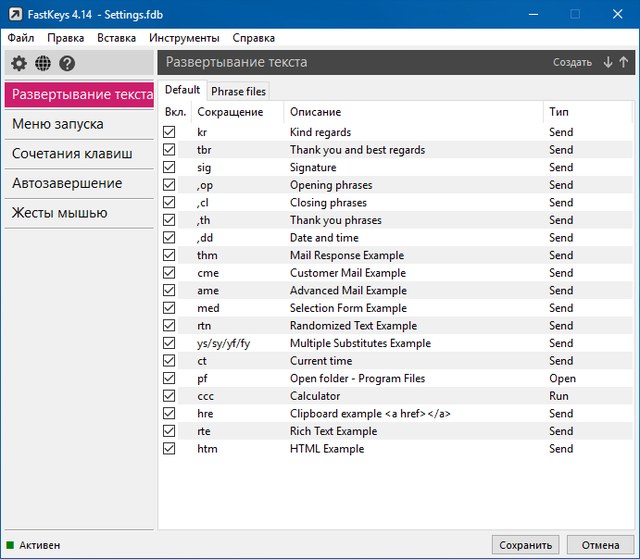Screen dimensions: 640x559
Task: Click the Сохранить button
Action: [525, 545]
